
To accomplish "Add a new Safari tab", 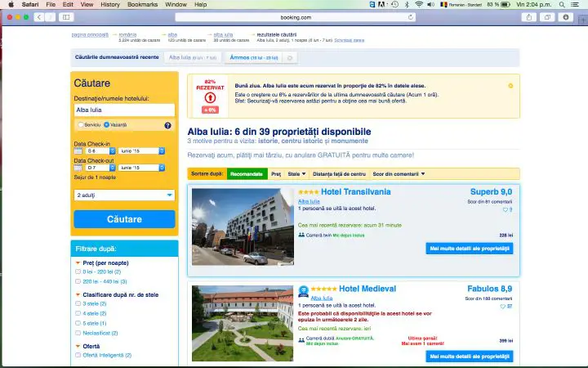I will [583, 20].
